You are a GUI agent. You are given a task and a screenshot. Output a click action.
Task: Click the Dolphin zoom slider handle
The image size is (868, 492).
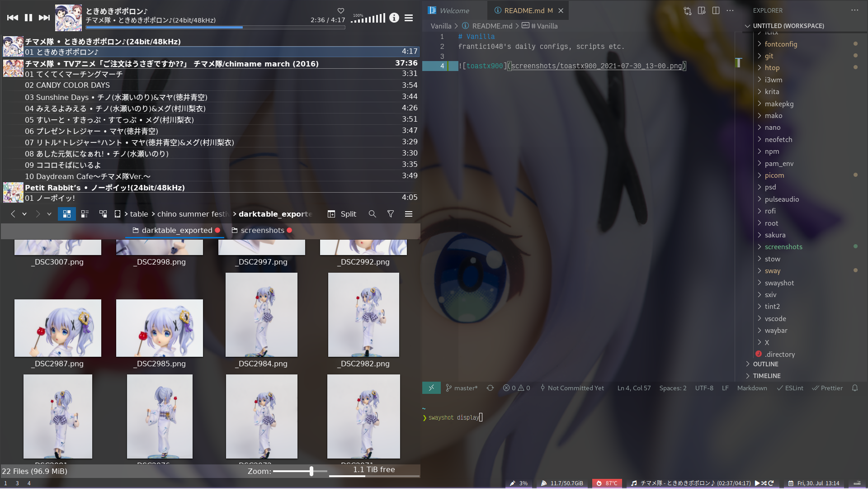click(311, 471)
